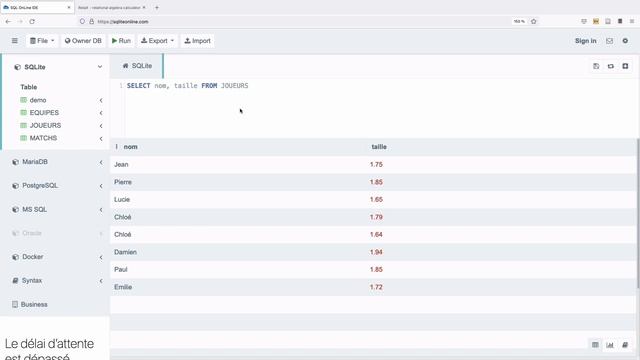Sort by the nom column header
The image size is (640, 360).
tap(131, 147)
